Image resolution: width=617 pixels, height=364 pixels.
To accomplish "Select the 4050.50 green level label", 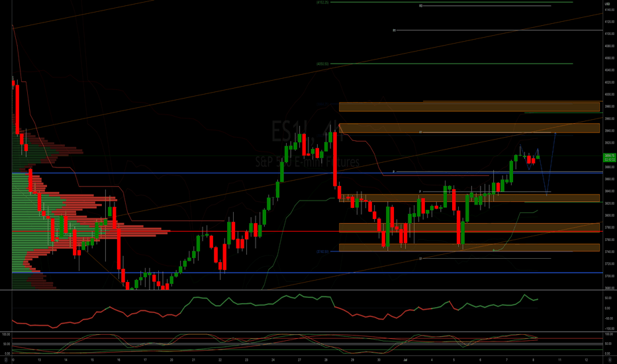I will pos(322,64).
